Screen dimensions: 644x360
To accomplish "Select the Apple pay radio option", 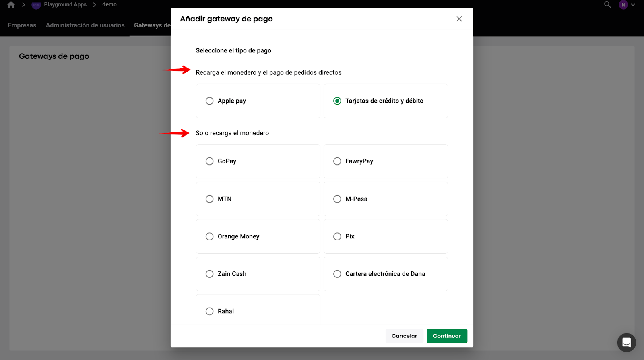I will pos(210,101).
